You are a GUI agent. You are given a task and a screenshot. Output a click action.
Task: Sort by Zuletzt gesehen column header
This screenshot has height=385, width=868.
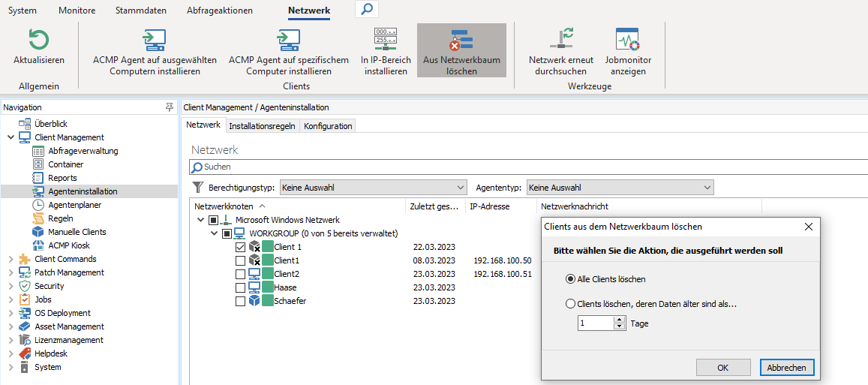(x=435, y=206)
